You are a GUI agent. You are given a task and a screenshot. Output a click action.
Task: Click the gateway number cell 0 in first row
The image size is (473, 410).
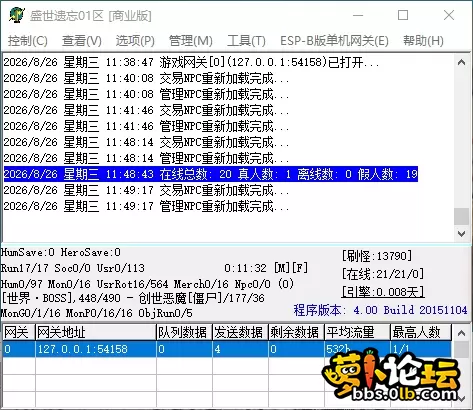point(19,349)
